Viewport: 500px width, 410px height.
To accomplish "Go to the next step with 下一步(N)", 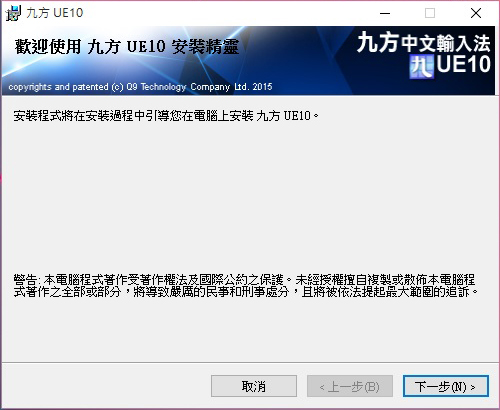I will point(446,386).
